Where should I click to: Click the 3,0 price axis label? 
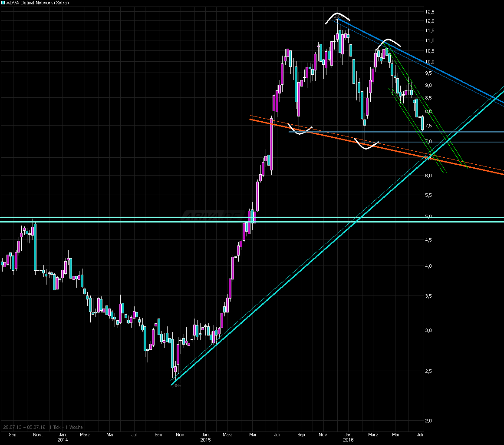[x=428, y=330]
